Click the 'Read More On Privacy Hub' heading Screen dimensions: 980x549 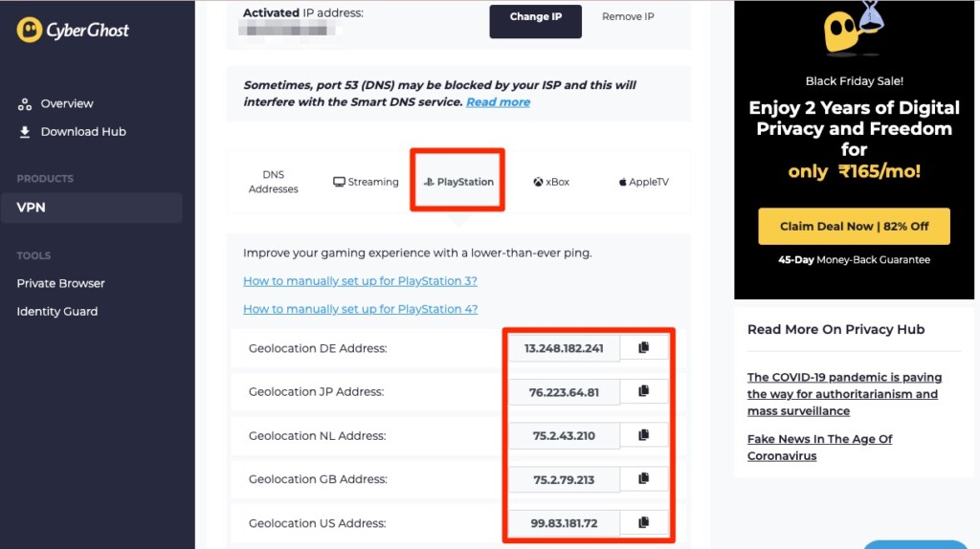836,330
